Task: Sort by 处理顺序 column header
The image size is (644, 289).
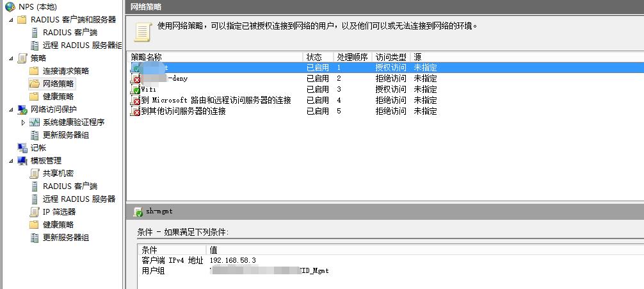Action: pos(351,57)
